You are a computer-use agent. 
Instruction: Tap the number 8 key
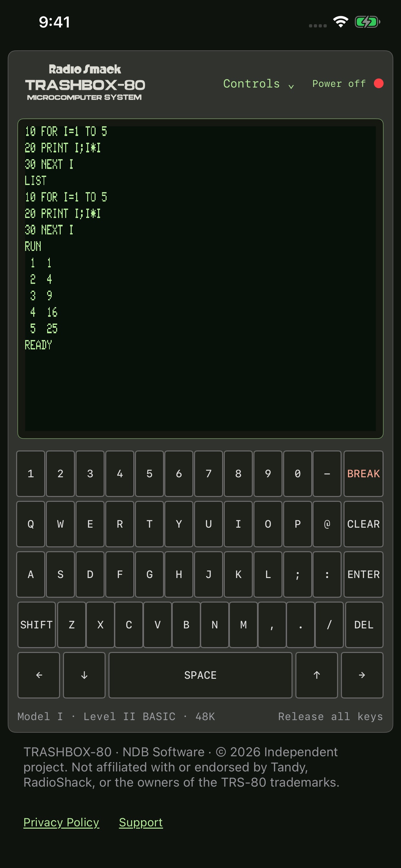tap(238, 473)
